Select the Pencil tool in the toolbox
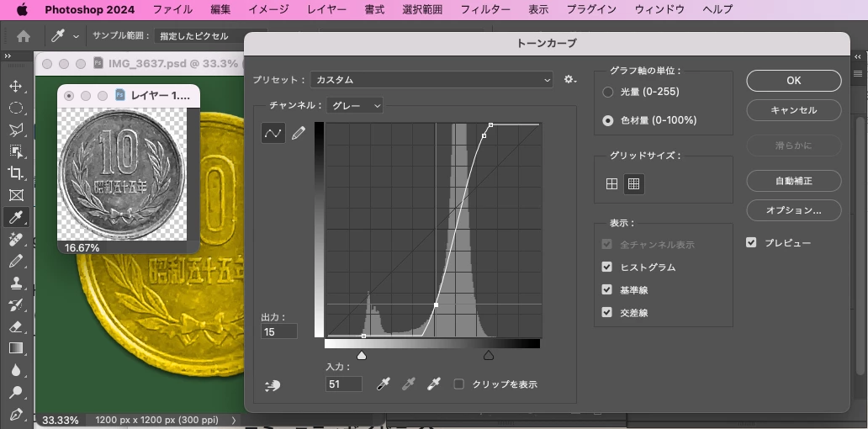The image size is (868, 429). [15, 261]
